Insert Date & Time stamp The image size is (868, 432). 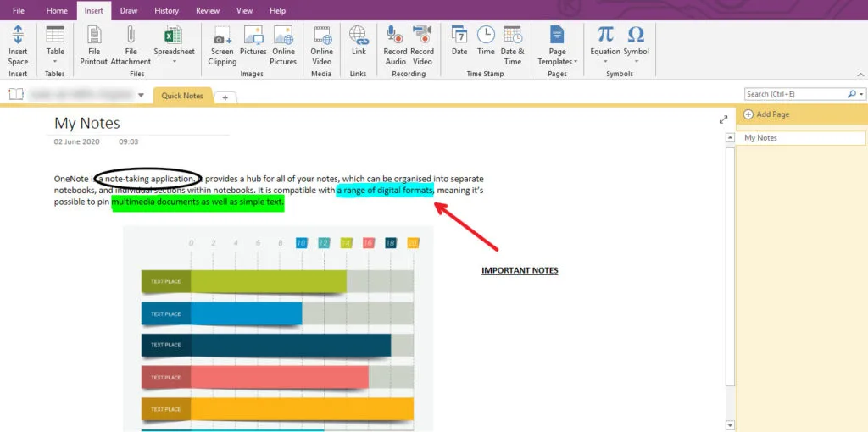click(x=513, y=46)
